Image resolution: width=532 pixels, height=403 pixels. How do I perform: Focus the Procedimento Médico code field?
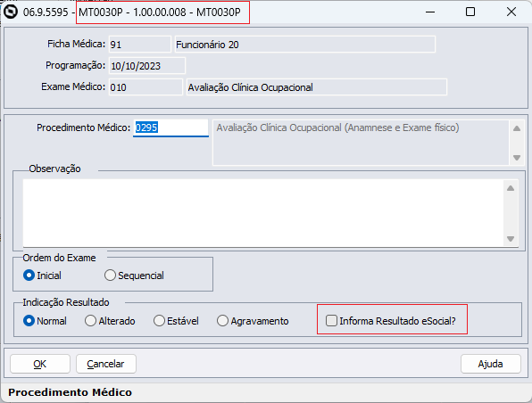(x=170, y=127)
